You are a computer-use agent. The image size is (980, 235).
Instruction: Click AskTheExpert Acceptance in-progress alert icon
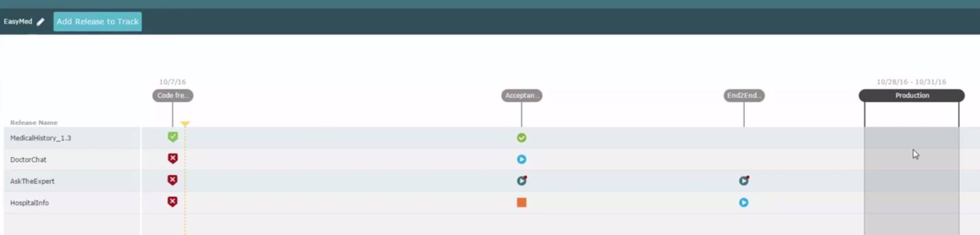coord(522,181)
